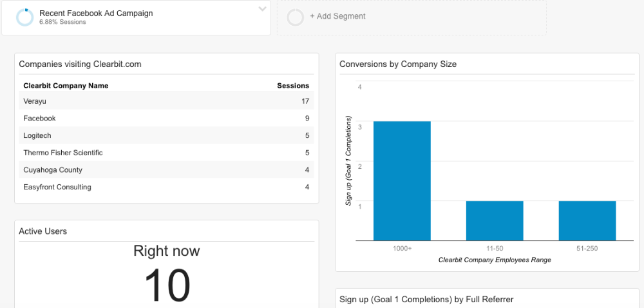The height and width of the screenshot is (308, 644).
Task: Click the + Add Segment label
Action: [337, 16]
